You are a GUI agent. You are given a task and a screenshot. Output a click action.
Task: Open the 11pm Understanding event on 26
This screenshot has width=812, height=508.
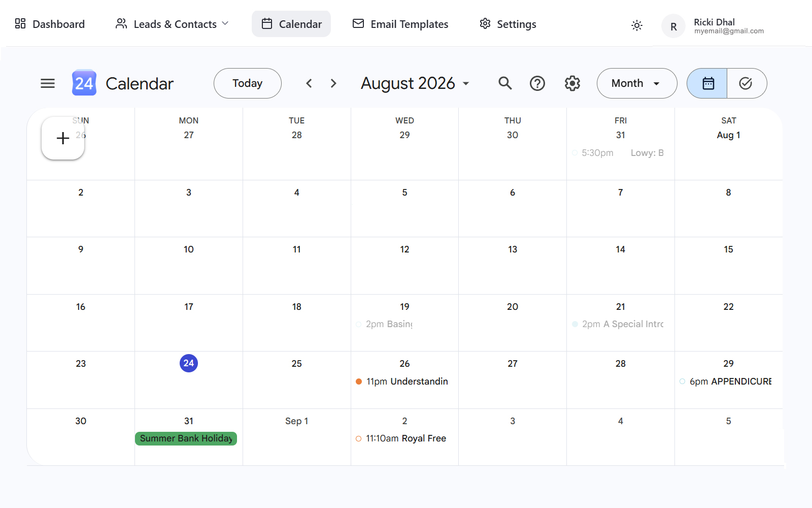click(x=402, y=382)
